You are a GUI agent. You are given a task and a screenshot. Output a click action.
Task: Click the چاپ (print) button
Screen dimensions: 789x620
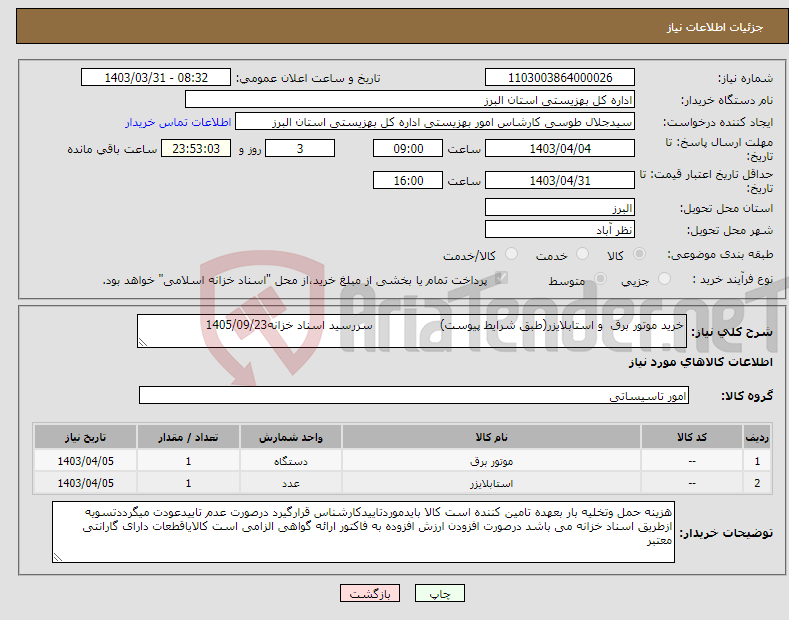tap(439, 593)
